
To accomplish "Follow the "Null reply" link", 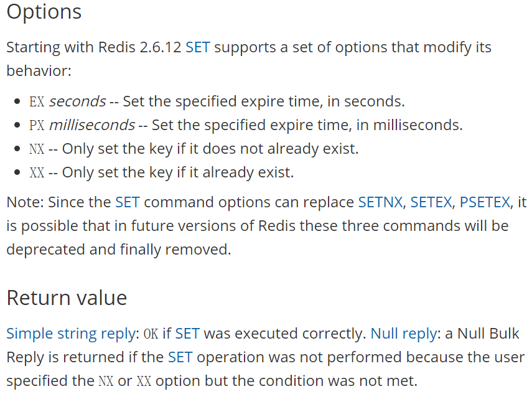I will pos(403,334).
